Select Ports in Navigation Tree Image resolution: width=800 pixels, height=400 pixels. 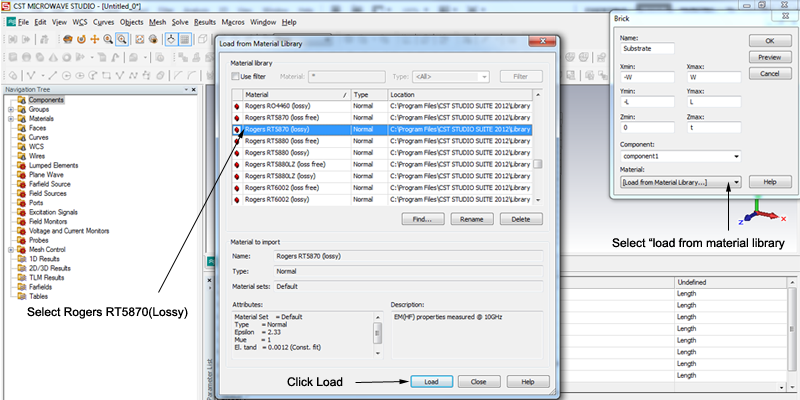pyautogui.click(x=36, y=203)
